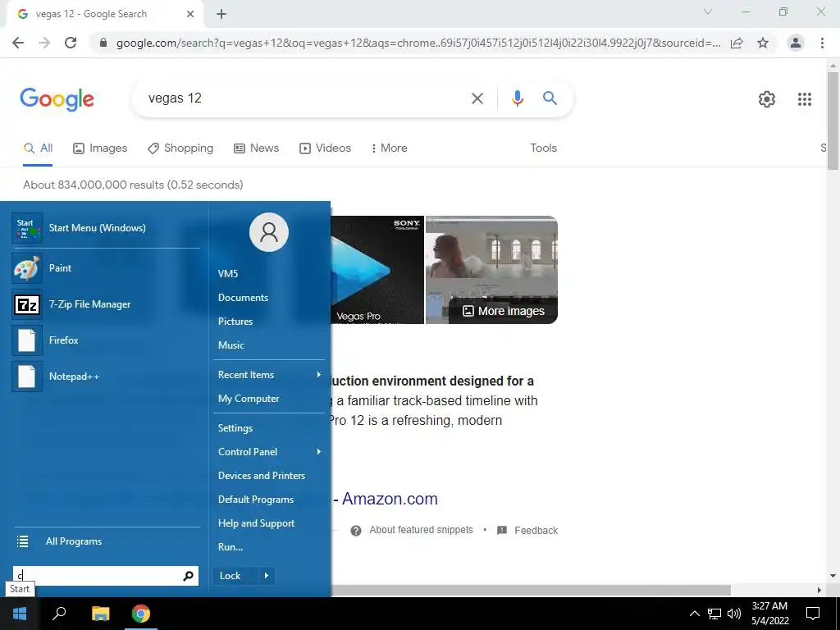Open Devices and Printers
Image resolution: width=840 pixels, height=630 pixels.
[269, 476]
